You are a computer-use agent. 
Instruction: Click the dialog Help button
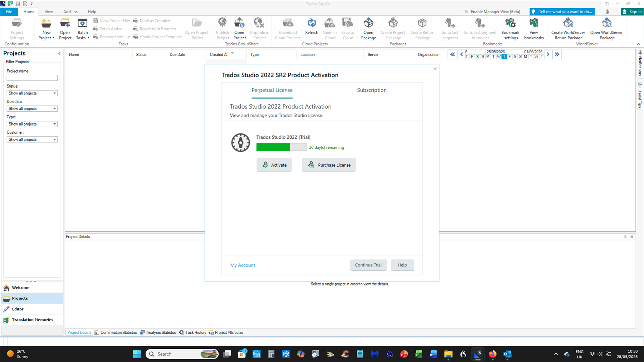[402, 265]
